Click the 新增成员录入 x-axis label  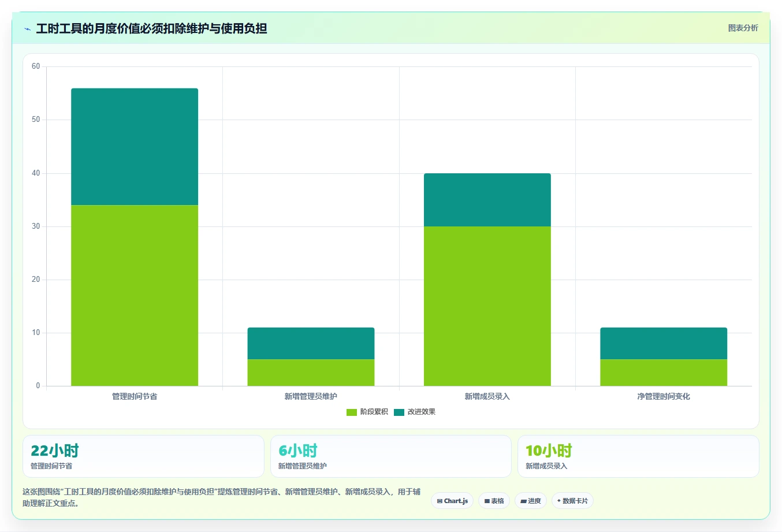point(487,396)
